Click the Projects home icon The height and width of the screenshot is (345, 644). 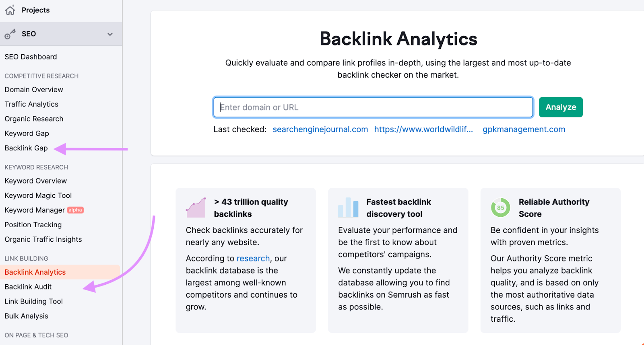[x=10, y=10]
